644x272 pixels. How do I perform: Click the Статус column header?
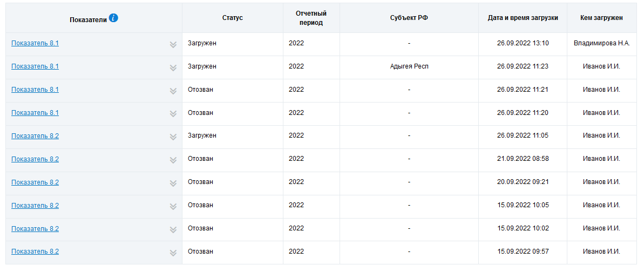[x=233, y=18]
